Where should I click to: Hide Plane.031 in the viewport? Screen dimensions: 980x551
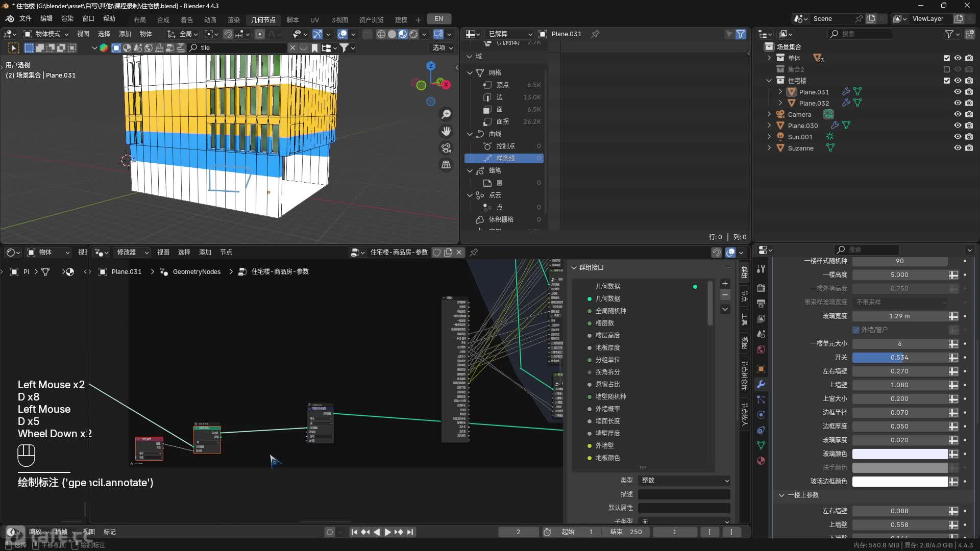(958, 92)
